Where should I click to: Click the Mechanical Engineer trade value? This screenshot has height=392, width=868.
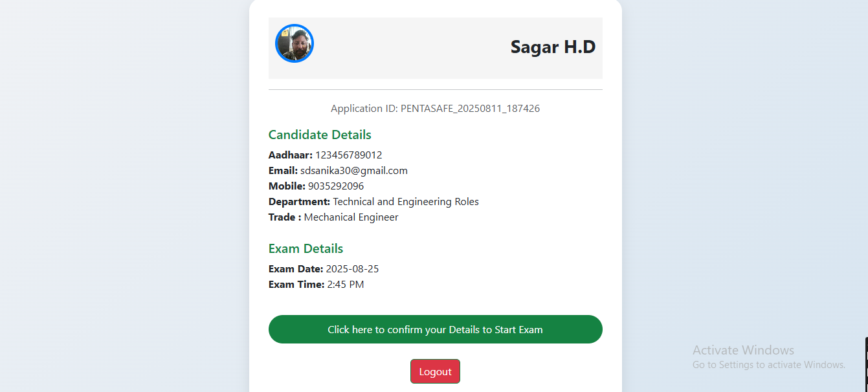(351, 217)
